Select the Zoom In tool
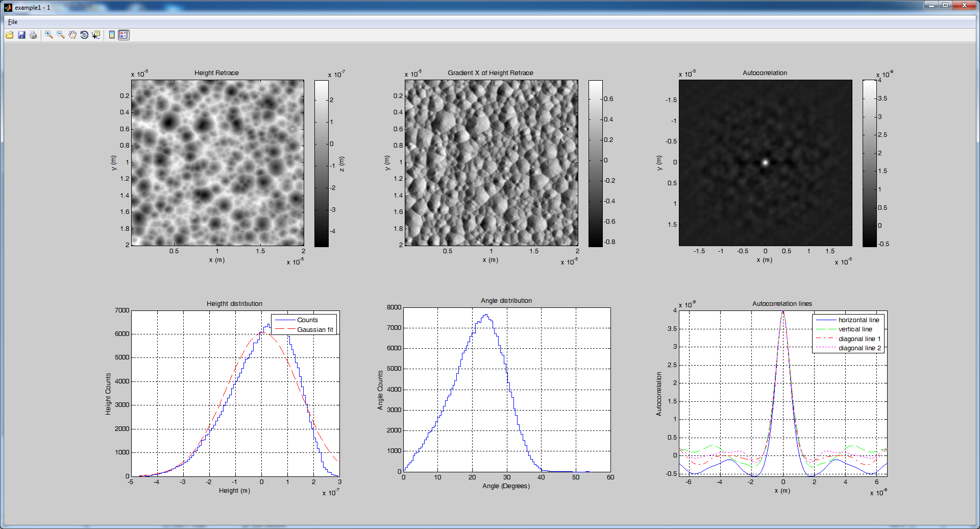The width and height of the screenshot is (980, 529). pyautogui.click(x=49, y=35)
